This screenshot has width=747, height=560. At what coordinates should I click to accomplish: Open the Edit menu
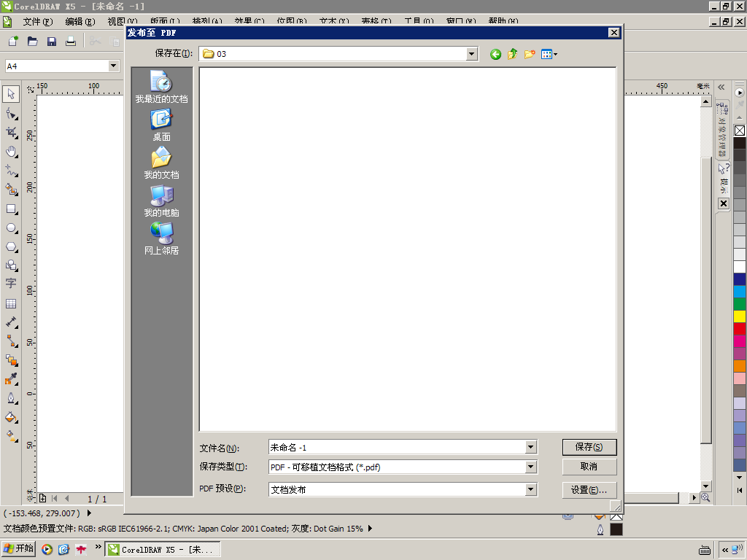tap(80, 21)
